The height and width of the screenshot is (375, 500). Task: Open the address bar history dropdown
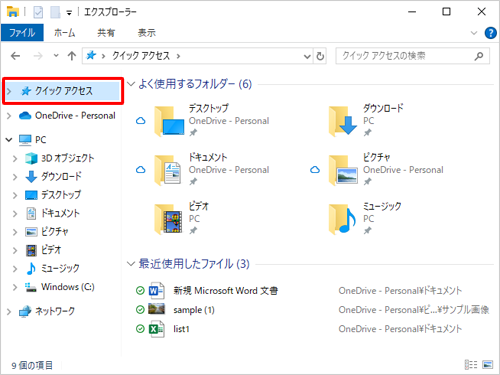(307, 56)
